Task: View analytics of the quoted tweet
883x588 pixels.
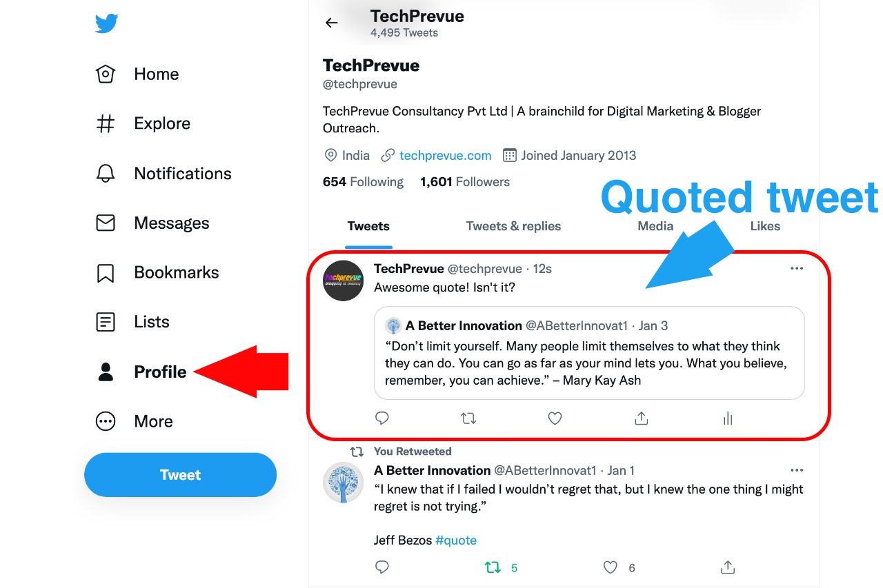Action: point(728,418)
